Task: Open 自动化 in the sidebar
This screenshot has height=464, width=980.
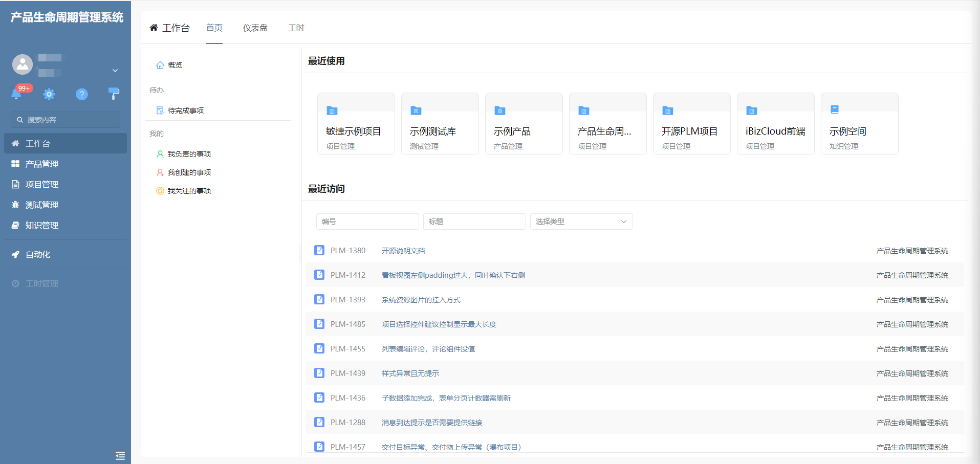Action: [66, 254]
